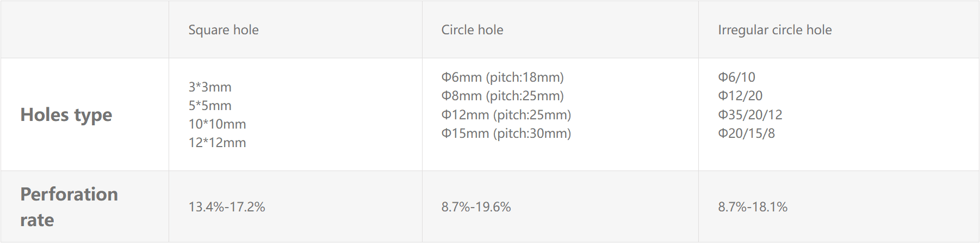980x243 pixels.
Task: Click the Φ6/10 irregular hole entry
Action: (736, 77)
